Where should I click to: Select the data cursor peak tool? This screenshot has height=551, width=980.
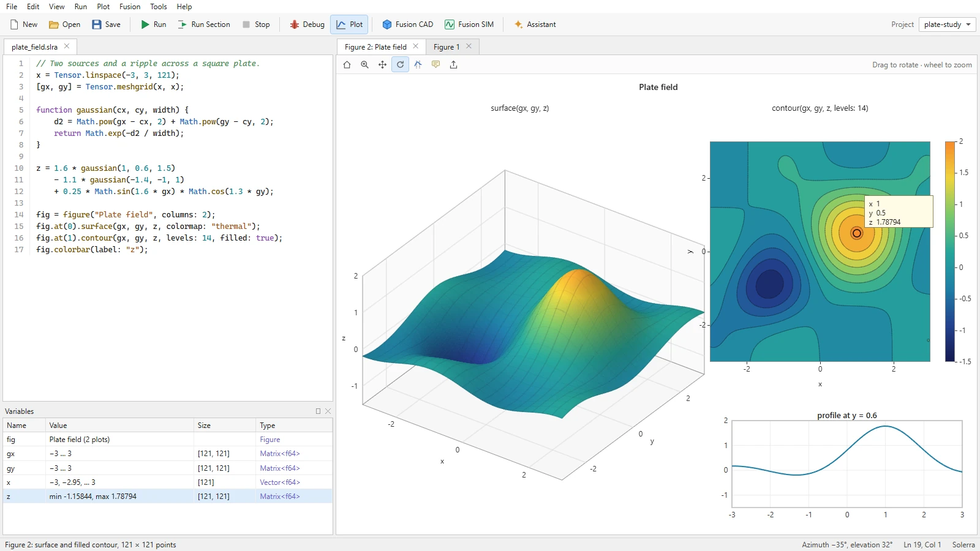point(418,64)
